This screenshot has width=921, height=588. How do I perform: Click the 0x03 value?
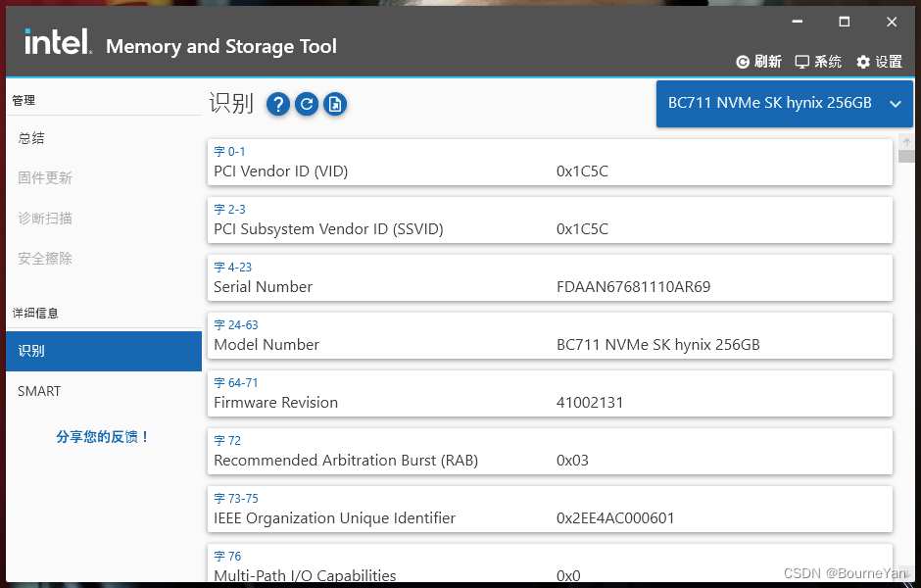point(572,460)
